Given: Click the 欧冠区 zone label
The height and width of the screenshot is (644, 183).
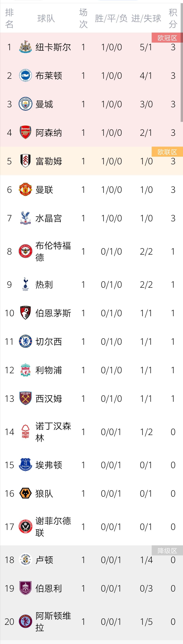Looking at the screenshot, I should click(x=167, y=38).
